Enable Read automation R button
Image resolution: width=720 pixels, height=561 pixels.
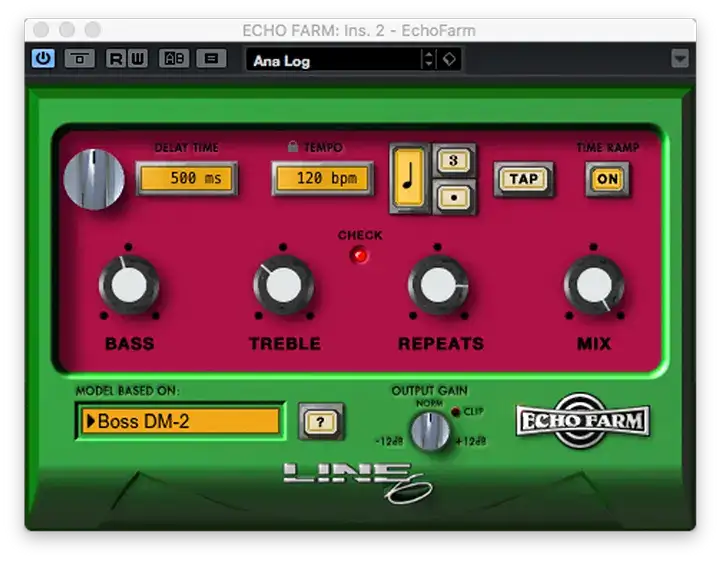[116, 59]
